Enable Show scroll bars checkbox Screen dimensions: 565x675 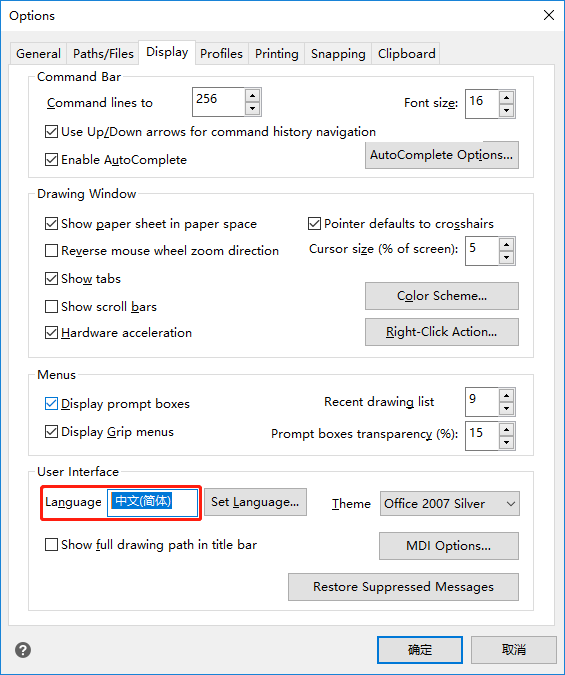point(51,307)
